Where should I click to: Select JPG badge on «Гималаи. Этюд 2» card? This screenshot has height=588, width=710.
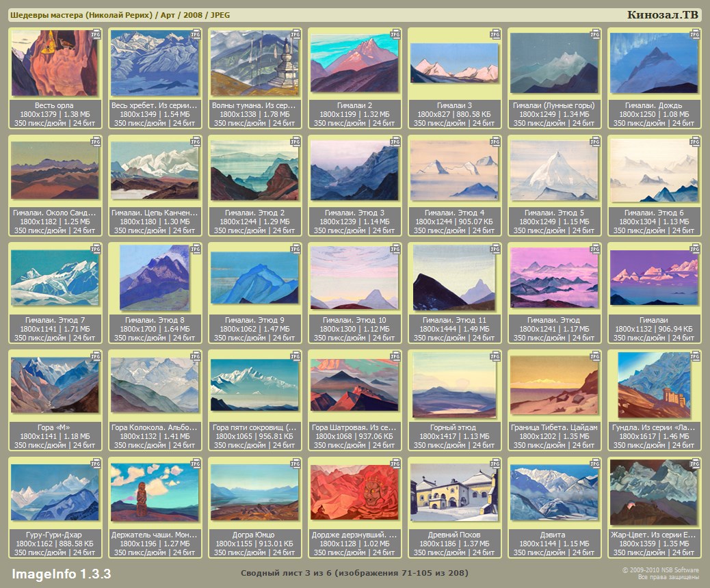(295, 142)
